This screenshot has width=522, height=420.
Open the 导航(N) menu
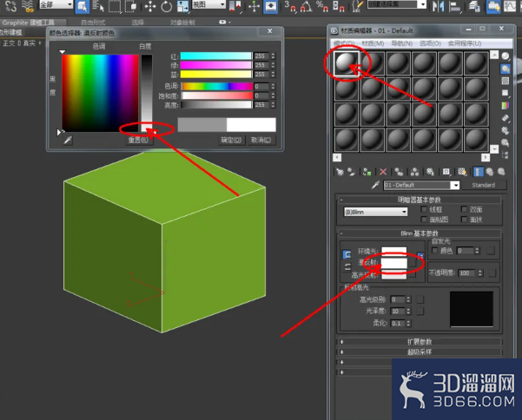pyautogui.click(x=401, y=43)
